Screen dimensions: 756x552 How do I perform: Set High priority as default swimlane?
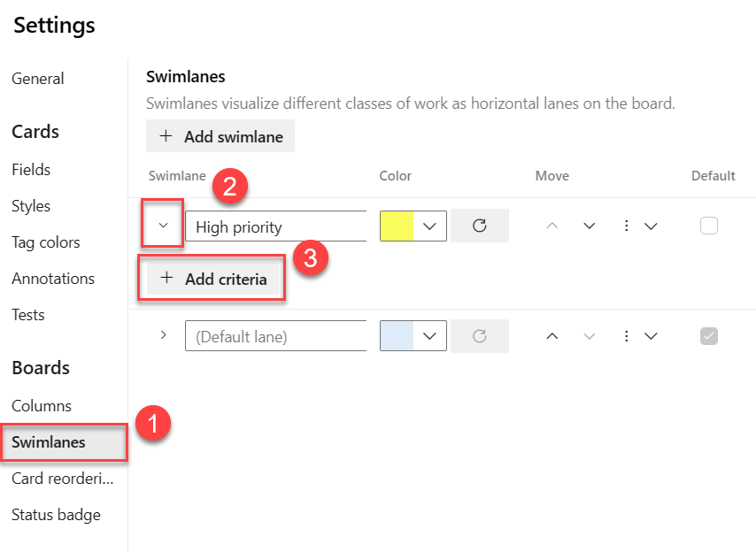[708, 226]
